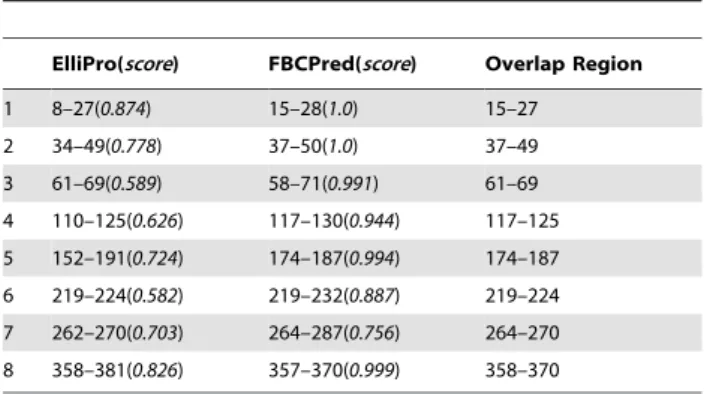704x394 pixels.
Task: Select ElliPro cell 110–125(0.626)
Action: [118, 221]
